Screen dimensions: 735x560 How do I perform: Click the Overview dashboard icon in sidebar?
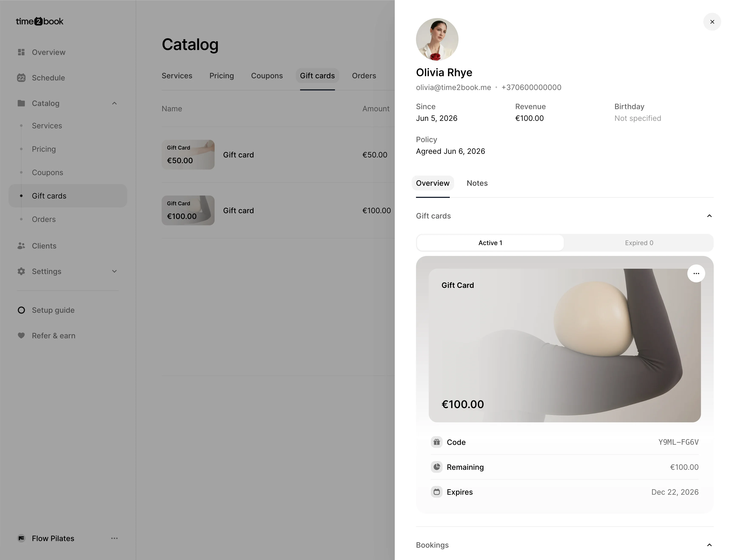pos(21,52)
